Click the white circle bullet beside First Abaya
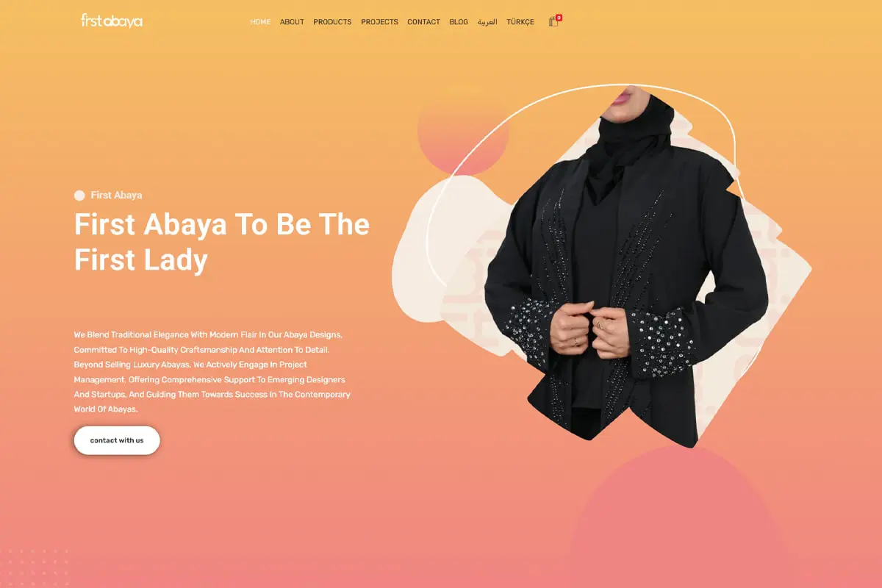This screenshot has width=882, height=588. 79,196
